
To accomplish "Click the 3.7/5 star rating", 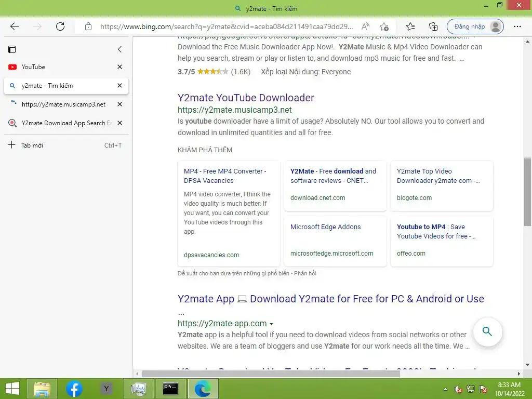I will pos(214,72).
